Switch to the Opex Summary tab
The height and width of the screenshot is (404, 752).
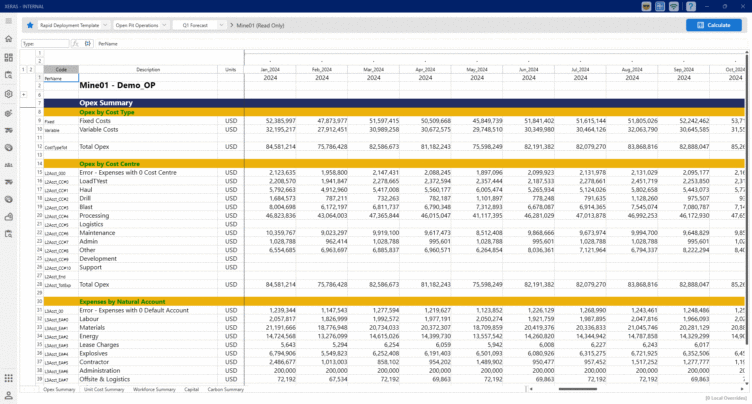pos(59,390)
